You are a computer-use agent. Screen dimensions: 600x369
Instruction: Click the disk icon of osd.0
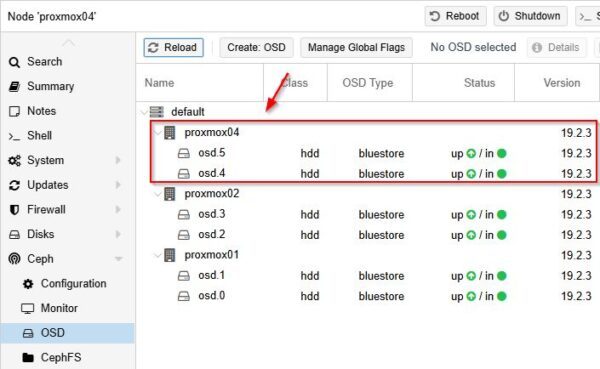(184, 296)
